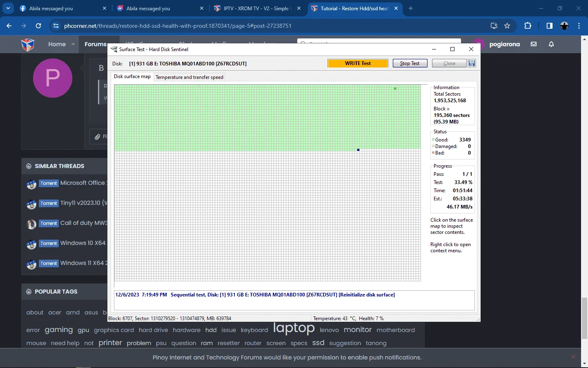Screen dimensions: 588x368
Task: Click the motherboard popular tag
Action: [396, 330]
